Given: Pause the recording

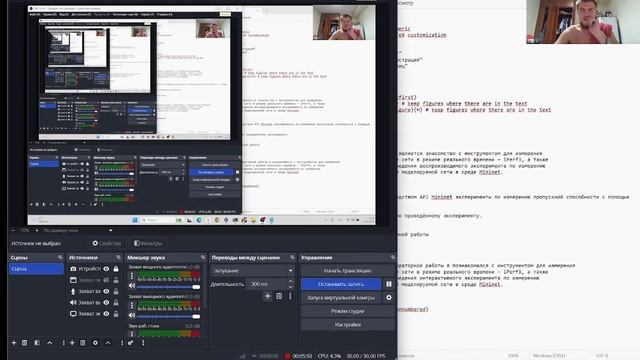Looking at the screenshot, I should coord(389,284).
